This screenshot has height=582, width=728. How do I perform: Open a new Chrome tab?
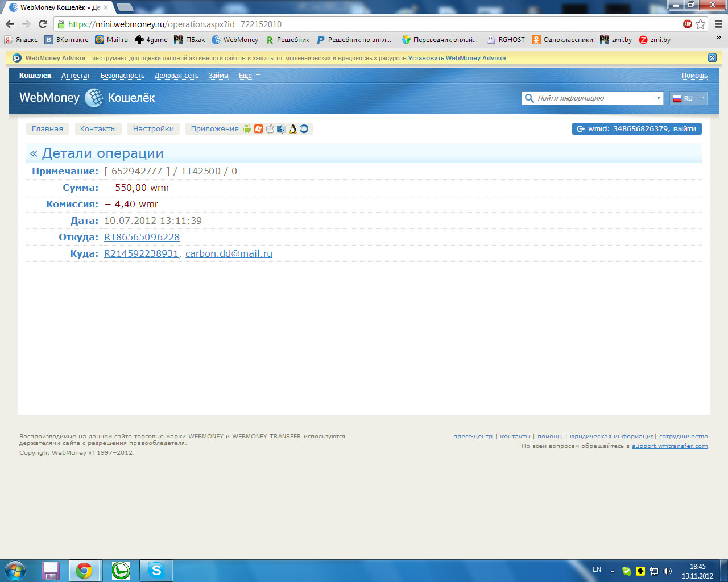(125, 7)
